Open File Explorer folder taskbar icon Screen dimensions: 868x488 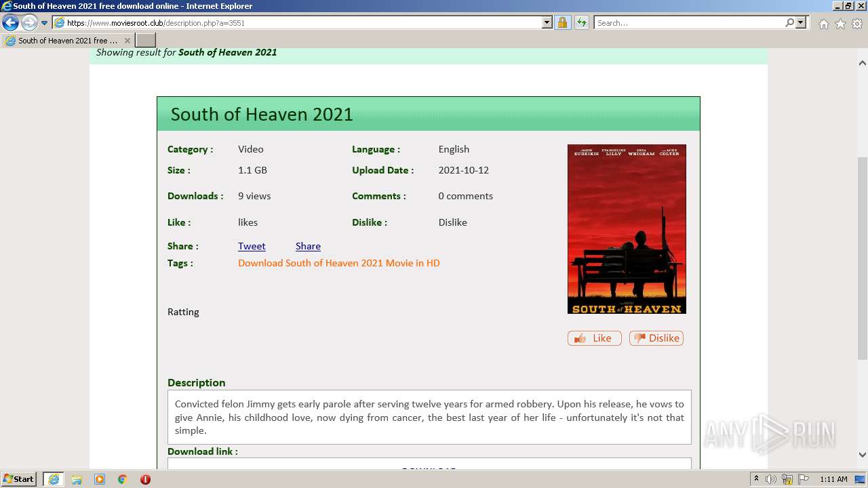[x=77, y=479]
